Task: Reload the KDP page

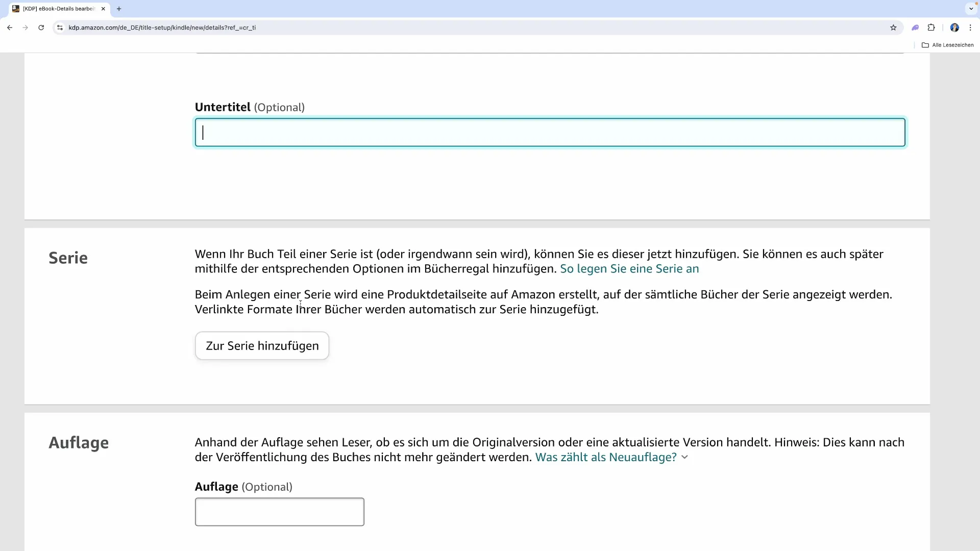Action: click(x=41, y=28)
